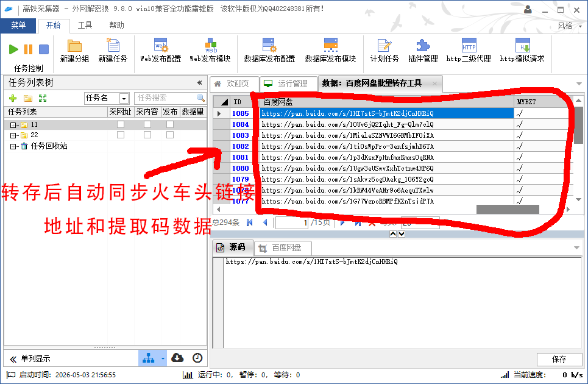
Task: Start tasks with the green play icon
Action: 13,49
